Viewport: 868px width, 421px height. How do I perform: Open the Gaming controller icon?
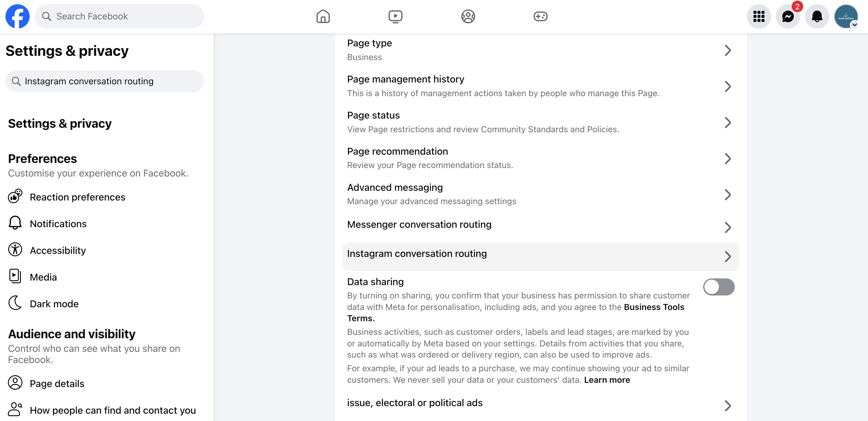point(541,16)
